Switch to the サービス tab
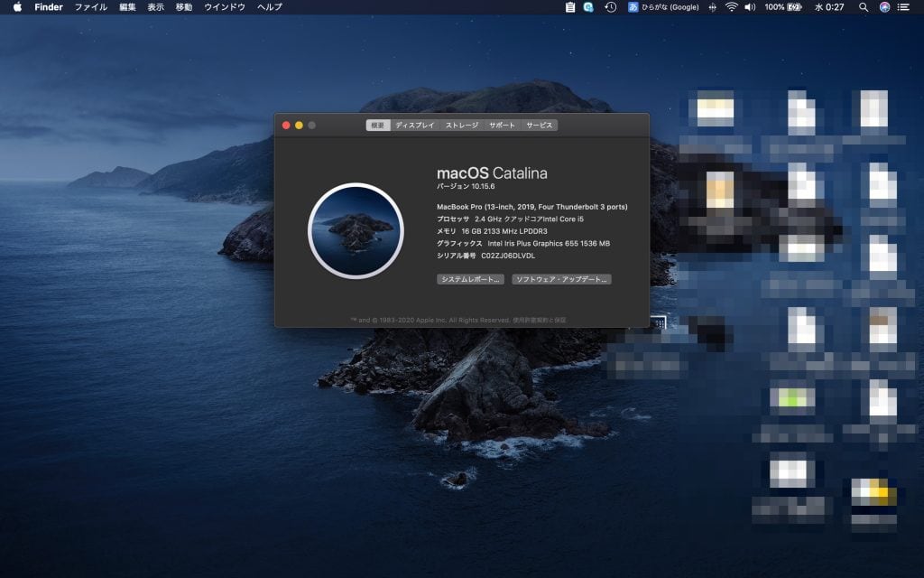Screen dimensions: 924x578 (540, 125)
